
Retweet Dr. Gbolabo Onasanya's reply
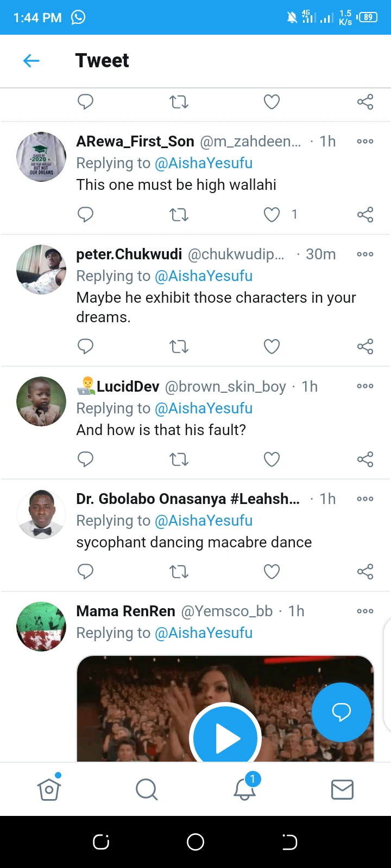coord(179,571)
